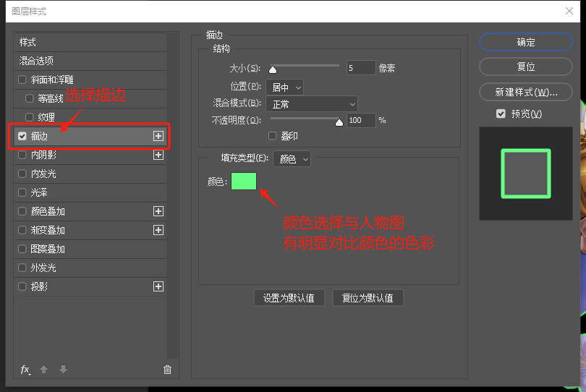Enable the 外发光 checkbox
The height and width of the screenshot is (392, 586).
[22, 268]
